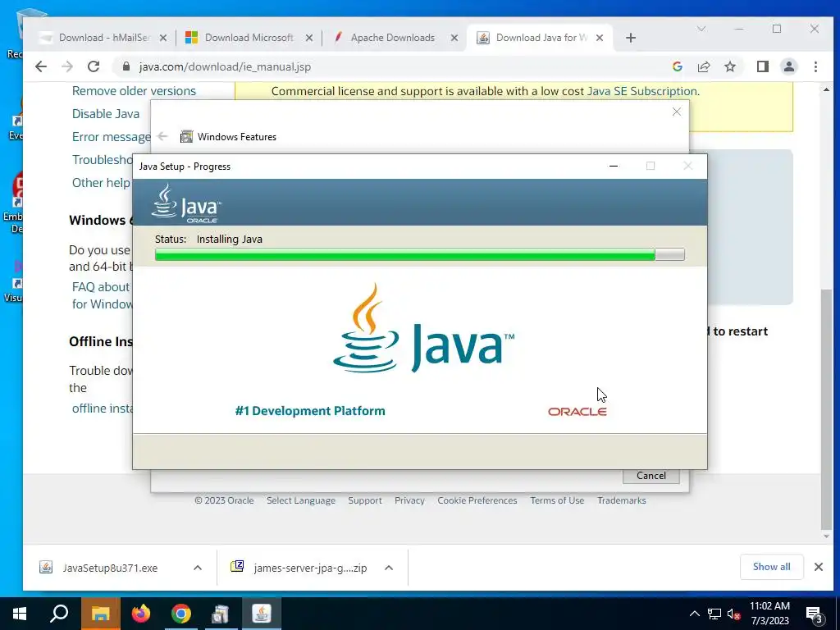
Task: Minimize the Java Setup Progress window
Action: 614,166
